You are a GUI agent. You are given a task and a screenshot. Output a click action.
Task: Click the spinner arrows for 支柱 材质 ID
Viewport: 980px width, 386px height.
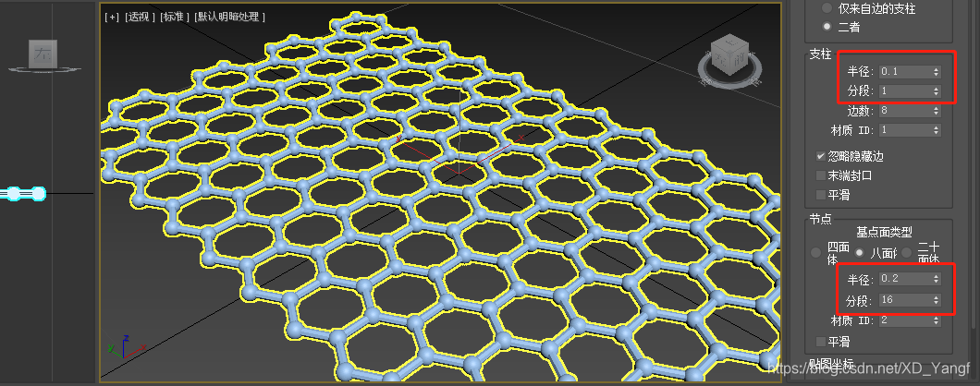(937, 130)
